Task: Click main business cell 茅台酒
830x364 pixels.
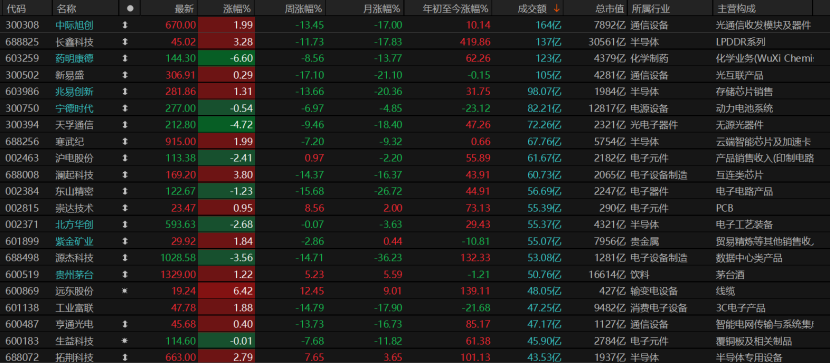Action: [730, 275]
